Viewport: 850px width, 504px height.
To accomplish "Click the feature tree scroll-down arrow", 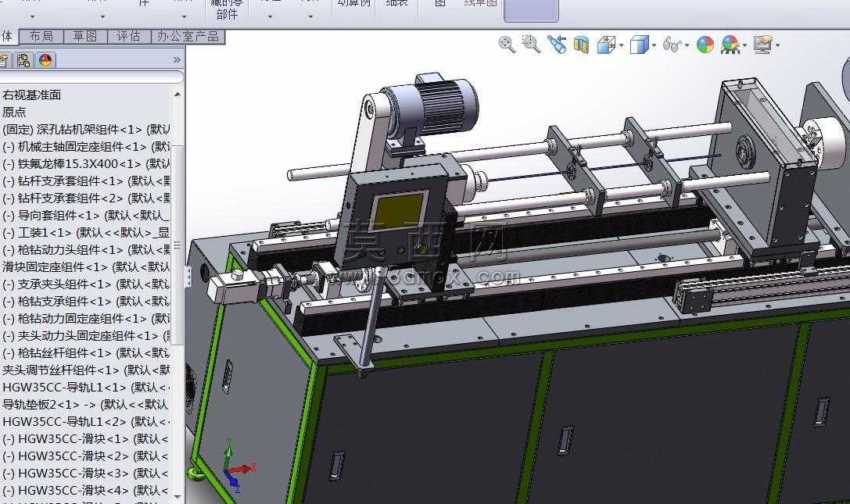I will coord(178,496).
